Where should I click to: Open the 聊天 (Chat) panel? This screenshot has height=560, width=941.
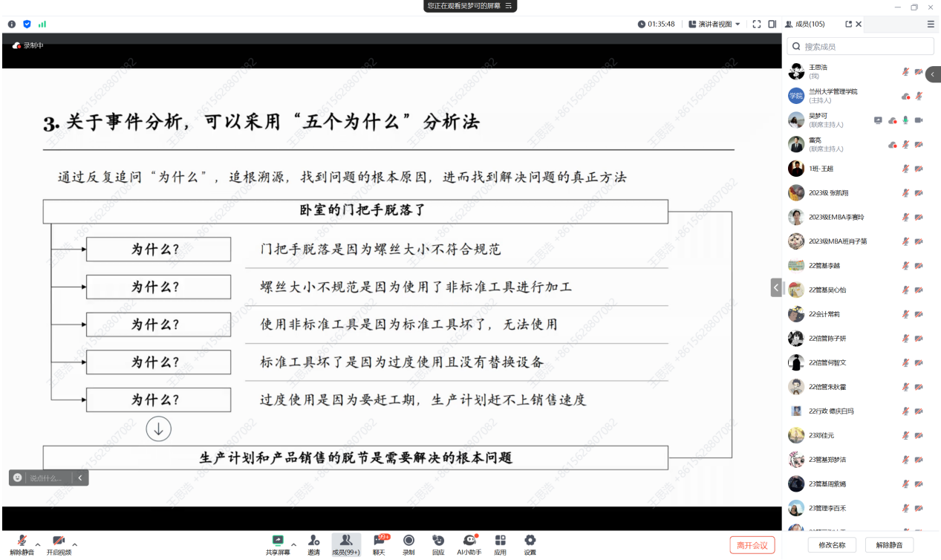tap(380, 544)
